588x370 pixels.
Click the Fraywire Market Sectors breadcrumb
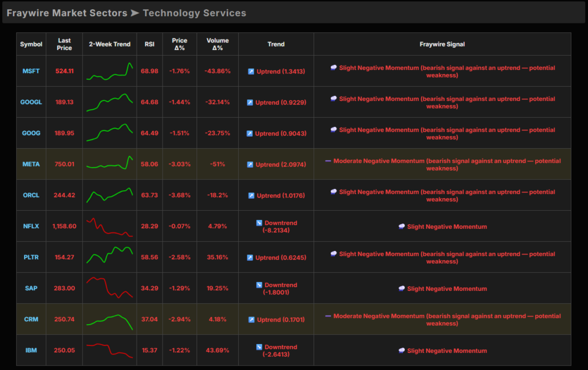click(x=67, y=13)
